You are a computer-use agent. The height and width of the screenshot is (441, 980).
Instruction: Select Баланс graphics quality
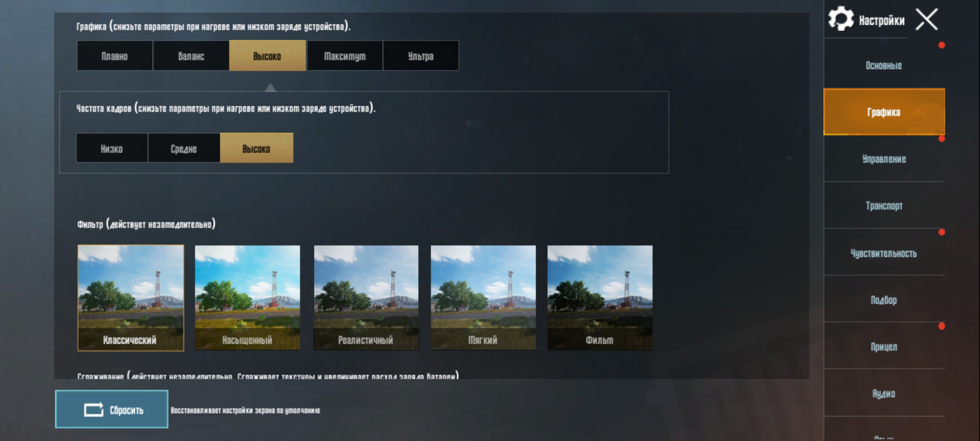pyautogui.click(x=191, y=56)
